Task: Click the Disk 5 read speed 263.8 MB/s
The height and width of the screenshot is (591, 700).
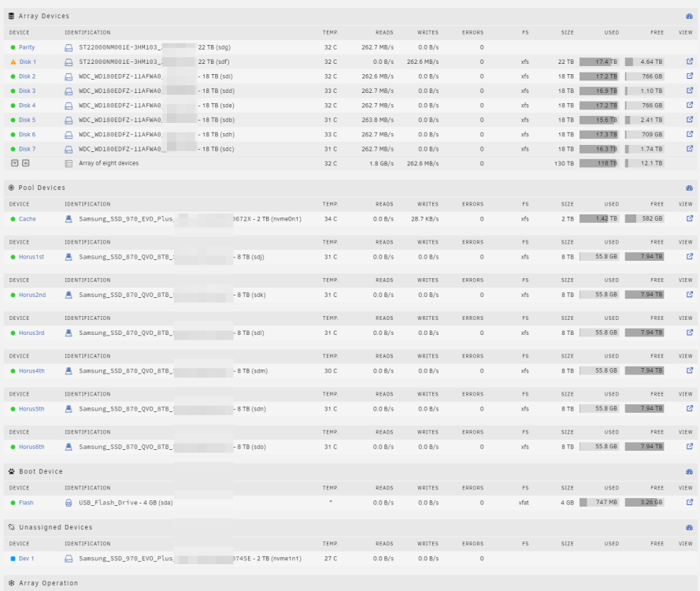Action: tap(378, 120)
